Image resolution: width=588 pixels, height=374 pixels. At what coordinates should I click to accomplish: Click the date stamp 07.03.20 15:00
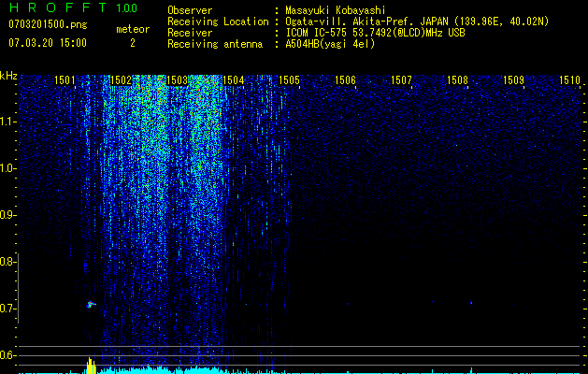[x=48, y=43]
